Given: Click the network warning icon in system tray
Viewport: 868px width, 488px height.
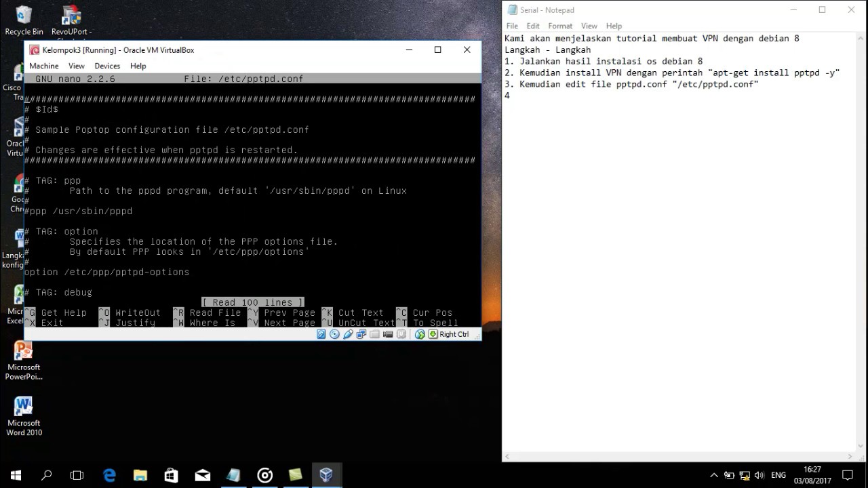Looking at the screenshot, I should [745, 475].
